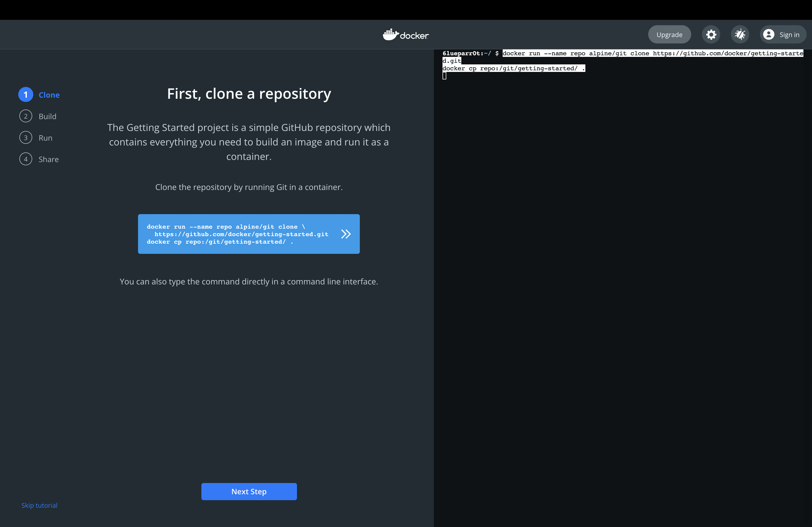This screenshot has height=527, width=812.
Task: Click the user avatar icon
Action: 768,34
